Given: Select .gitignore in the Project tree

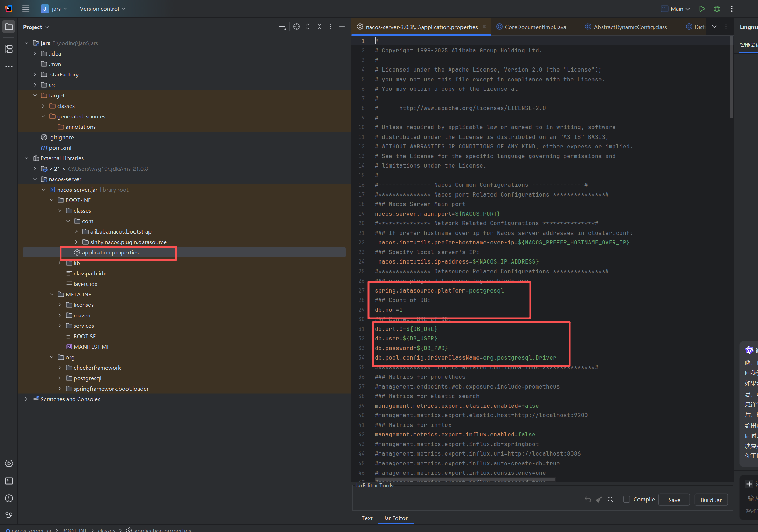Looking at the screenshot, I should coord(61,137).
